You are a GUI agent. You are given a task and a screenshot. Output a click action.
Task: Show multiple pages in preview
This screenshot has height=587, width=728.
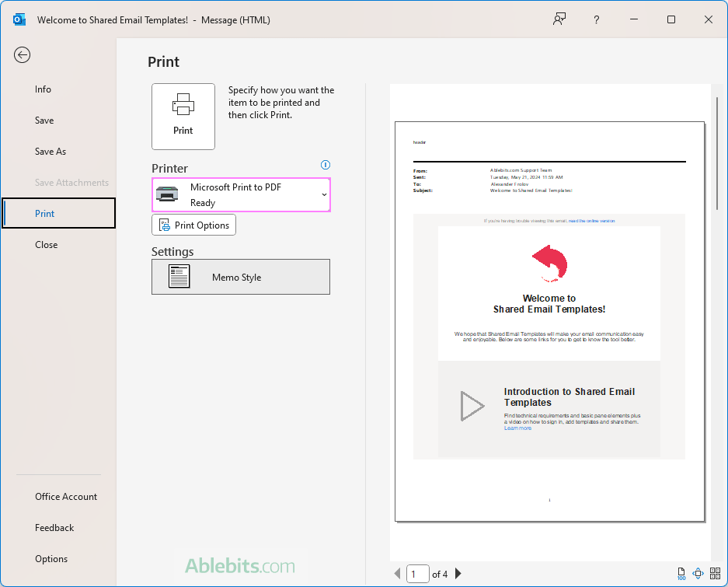pyautogui.click(x=715, y=574)
